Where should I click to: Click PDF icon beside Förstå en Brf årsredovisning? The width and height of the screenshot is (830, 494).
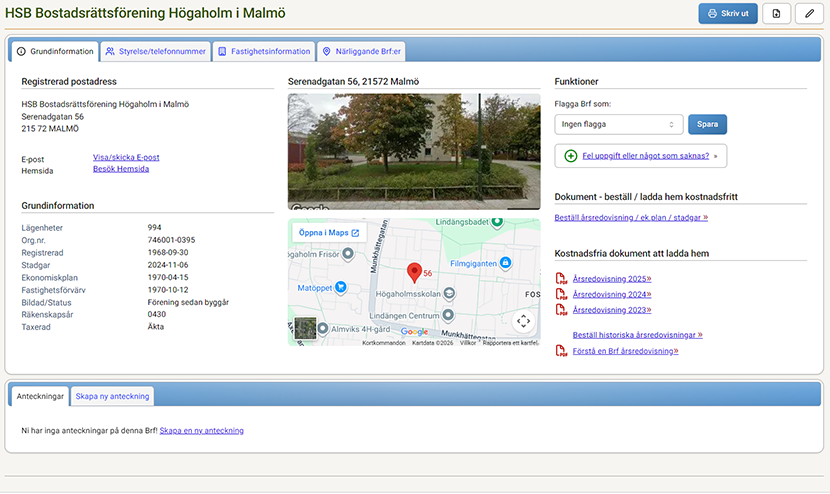tap(561, 351)
